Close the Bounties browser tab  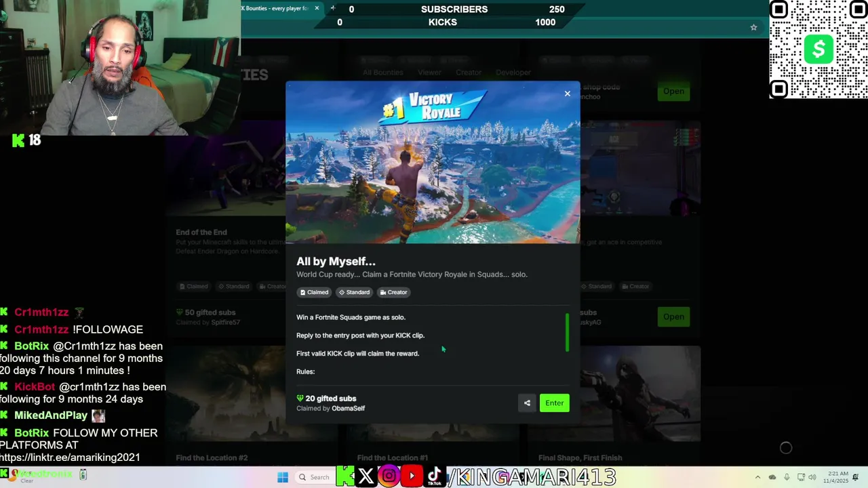click(x=317, y=8)
